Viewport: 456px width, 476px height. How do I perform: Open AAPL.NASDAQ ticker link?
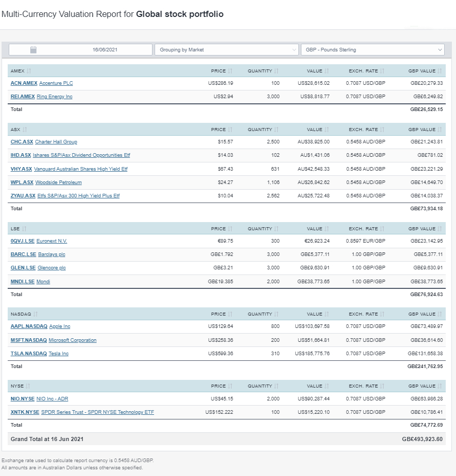point(29,326)
